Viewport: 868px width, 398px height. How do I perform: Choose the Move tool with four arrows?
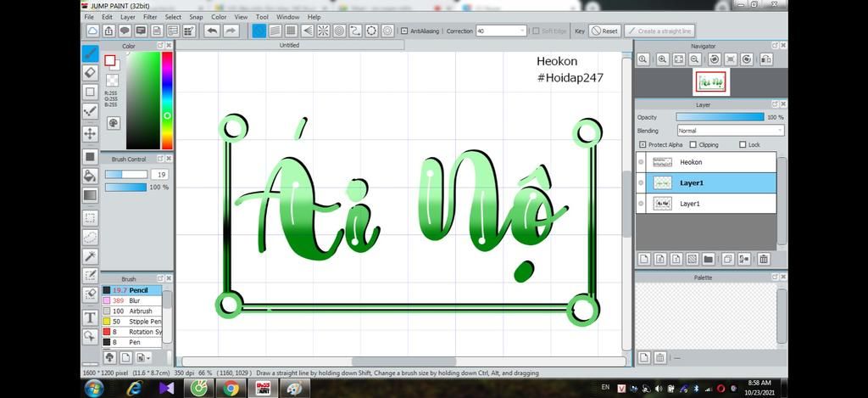90,133
